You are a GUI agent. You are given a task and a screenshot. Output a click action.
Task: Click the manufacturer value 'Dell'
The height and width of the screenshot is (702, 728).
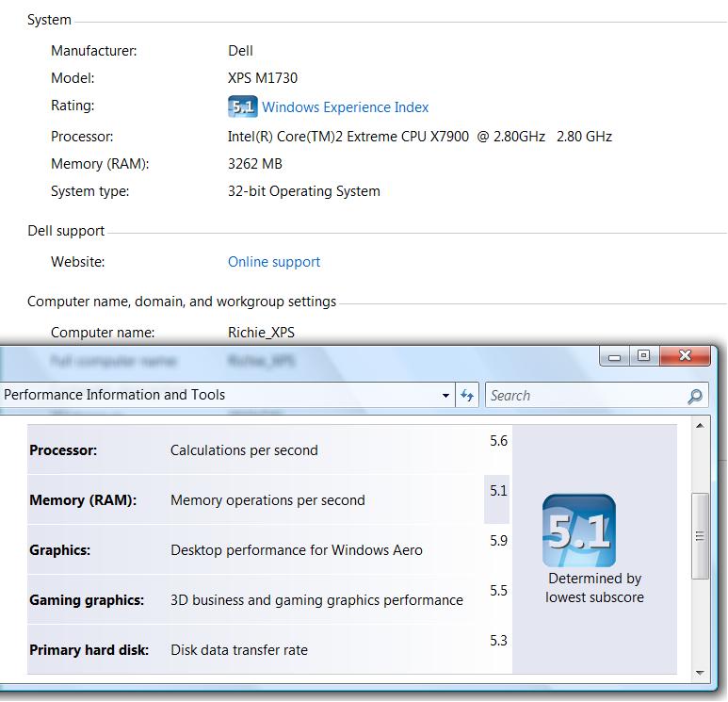pyautogui.click(x=240, y=51)
